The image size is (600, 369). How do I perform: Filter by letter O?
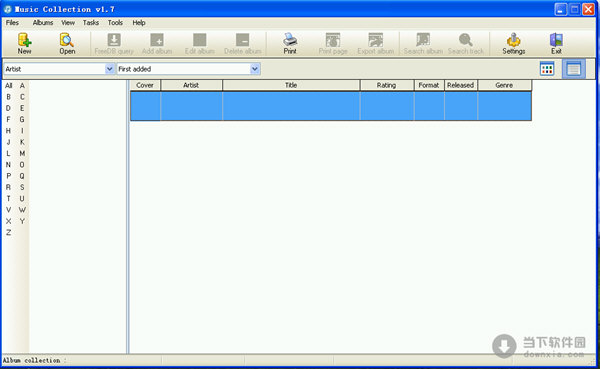(x=22, y=165)
